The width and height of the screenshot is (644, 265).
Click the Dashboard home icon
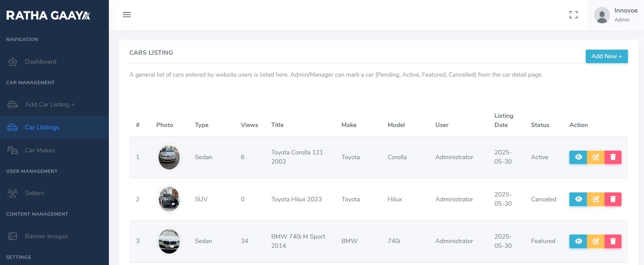click(13, 62)
